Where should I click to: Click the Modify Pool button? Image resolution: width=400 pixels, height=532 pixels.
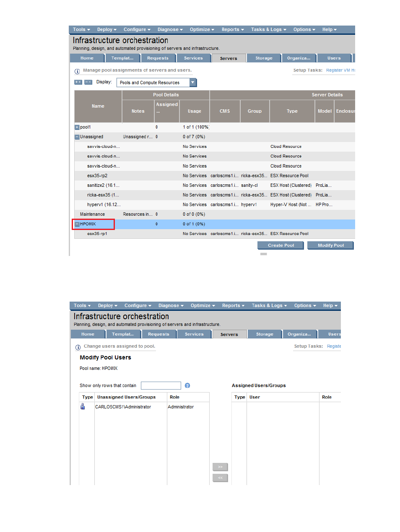point(331,245)
